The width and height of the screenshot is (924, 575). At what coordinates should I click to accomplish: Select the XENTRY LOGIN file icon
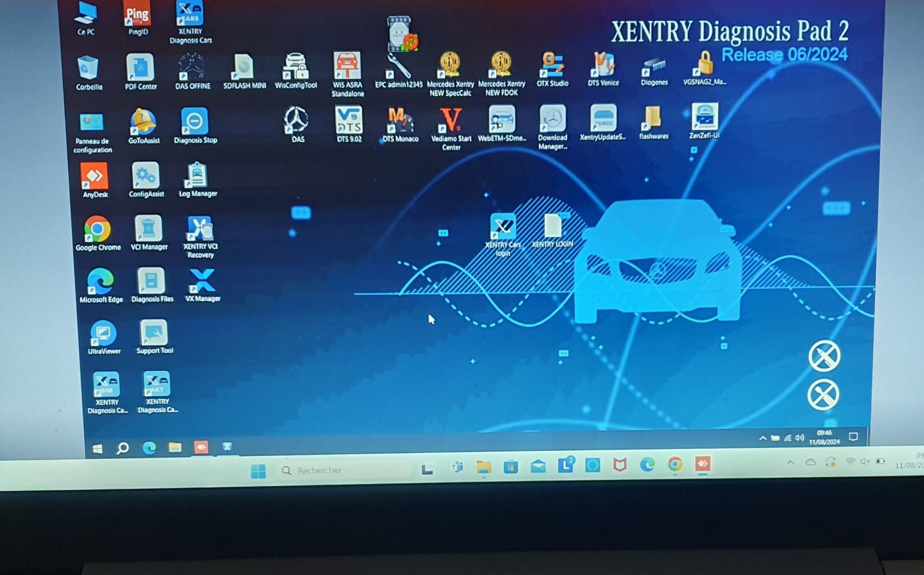click(553, 231)
